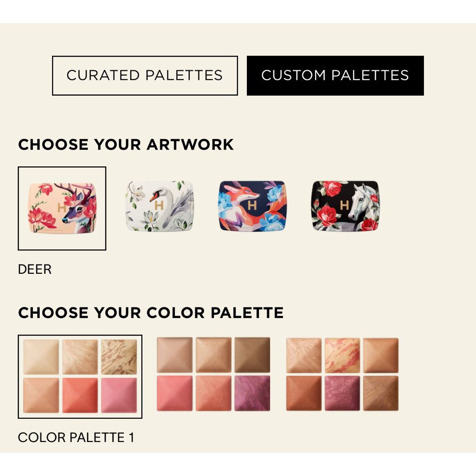The image size is (476, 476).
Task: Switch to the Curated Palettes tab
Action: click(145, 75)
